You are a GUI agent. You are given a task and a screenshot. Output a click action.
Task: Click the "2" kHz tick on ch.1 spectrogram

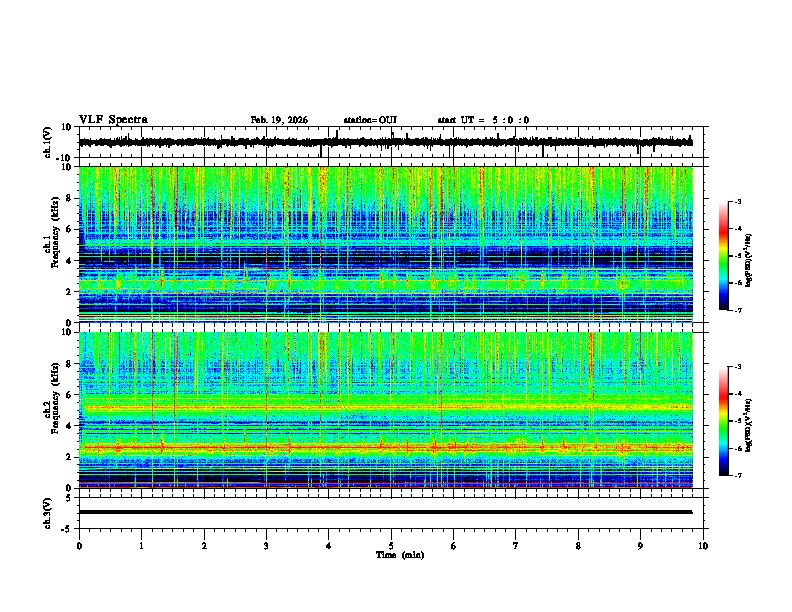pos(69,292)
